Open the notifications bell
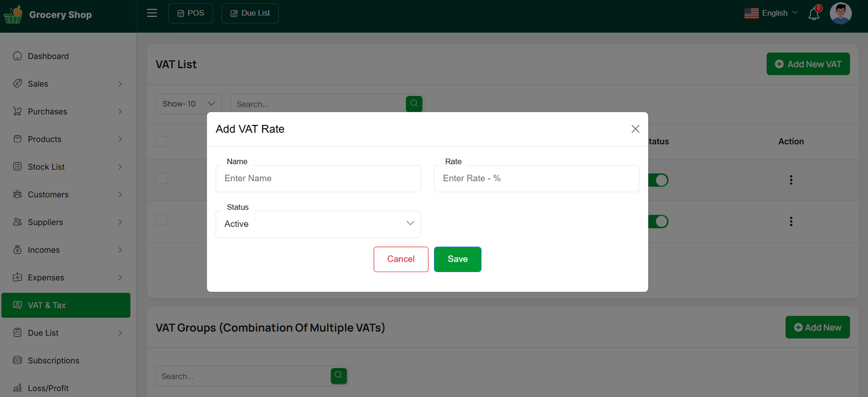Image resolution: width=868 pixels, height=397 pixels. click(x=814, y=14)
